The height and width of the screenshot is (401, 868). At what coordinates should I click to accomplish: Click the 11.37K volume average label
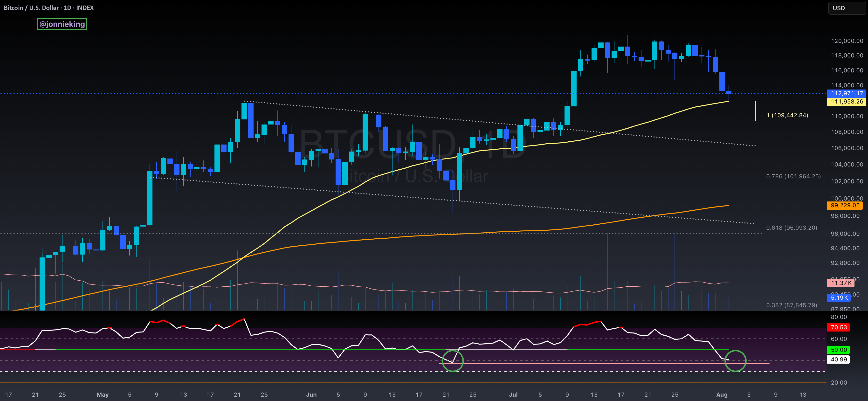pos(840,283)
